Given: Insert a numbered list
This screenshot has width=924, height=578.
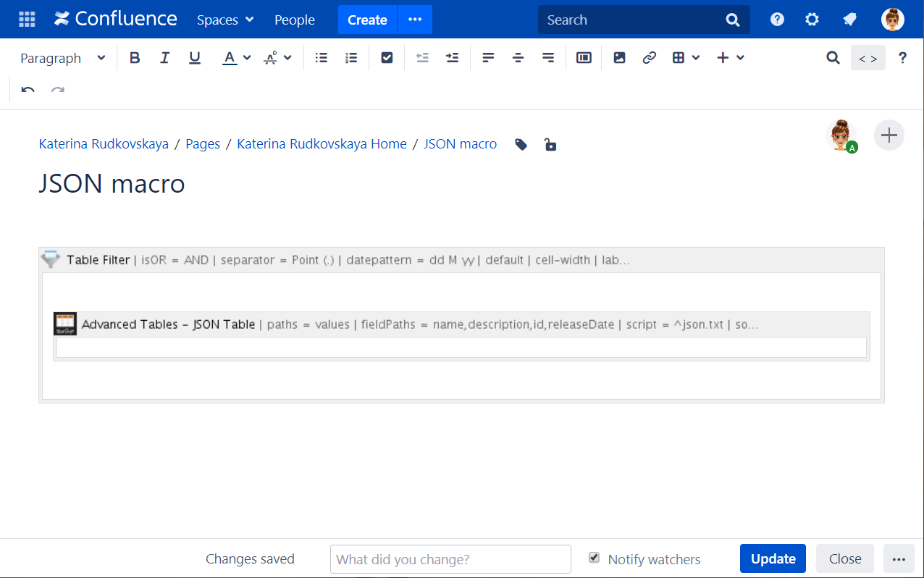Looking at the screenshot, I should tap(351, 58).
